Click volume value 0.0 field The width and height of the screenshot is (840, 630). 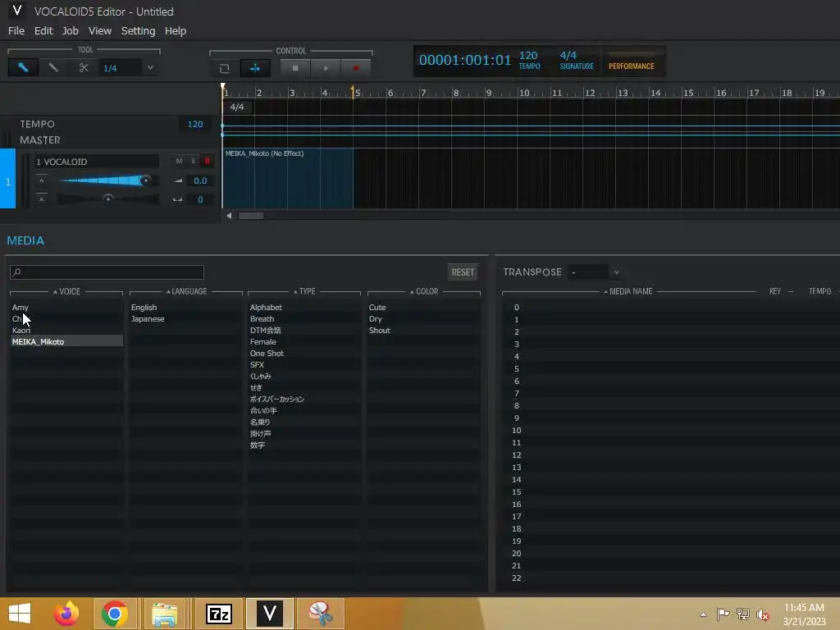200,180
